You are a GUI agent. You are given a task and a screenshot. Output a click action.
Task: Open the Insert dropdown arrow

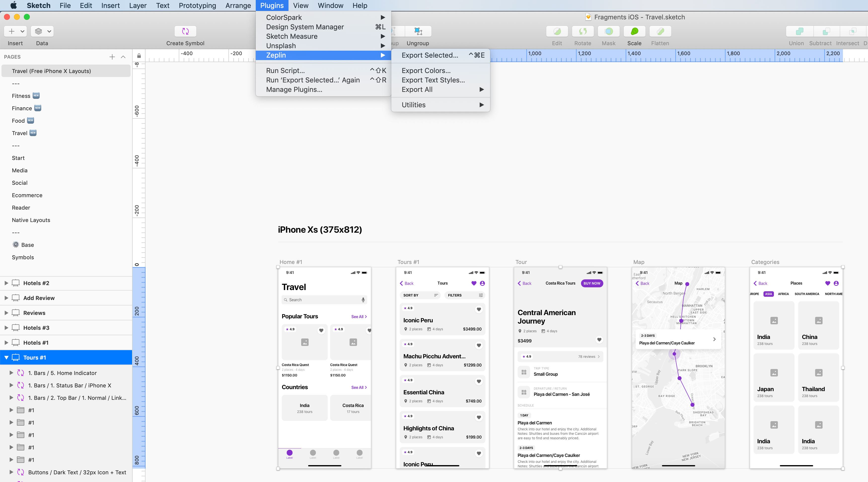pyautogui.click(x=22, y=31)
